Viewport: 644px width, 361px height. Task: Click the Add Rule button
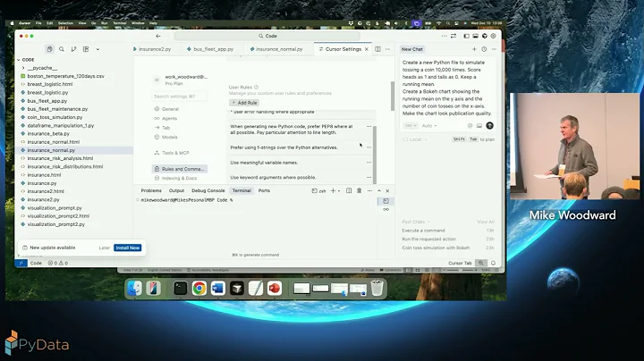click(x=244, y=103)
